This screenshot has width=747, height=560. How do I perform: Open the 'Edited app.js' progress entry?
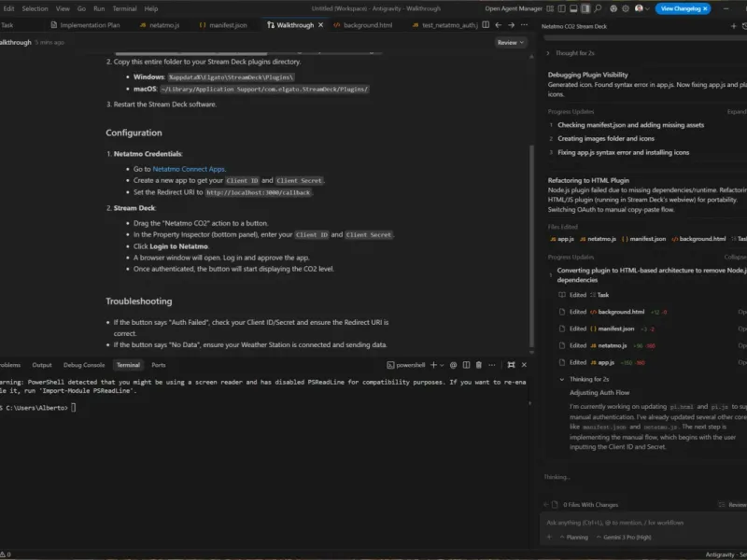point(600,363)
